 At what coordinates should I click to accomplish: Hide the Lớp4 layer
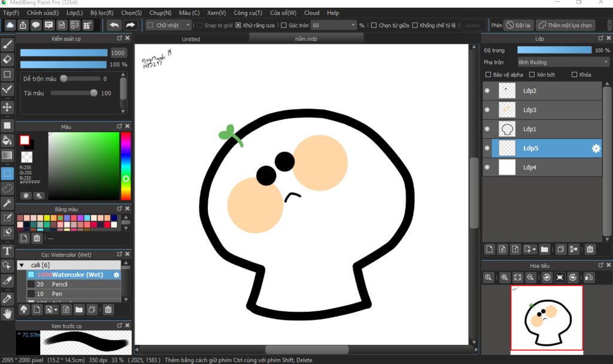click(487, 168)
